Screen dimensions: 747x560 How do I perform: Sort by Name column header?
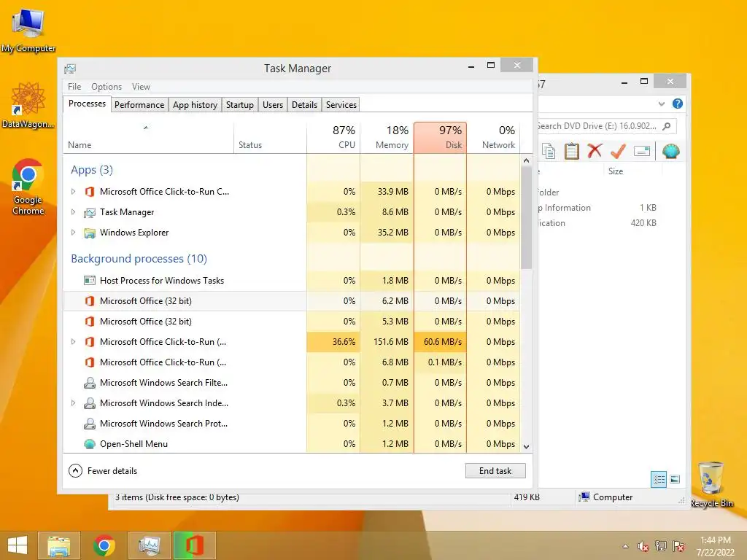coord(148,137)
